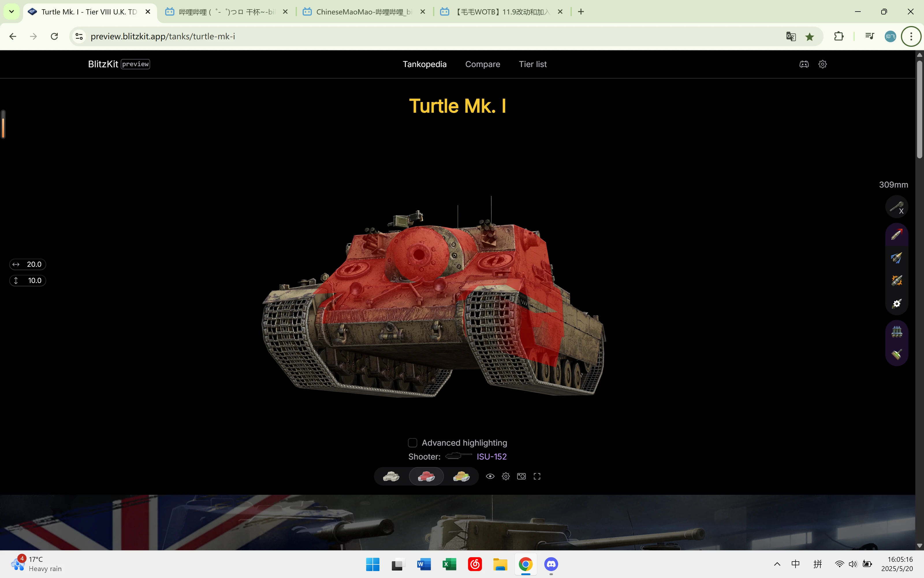Open Discord from the taskbar
The width and height of the screenshot is (924, 578).
pyautogui.click(x=551, y=564)
